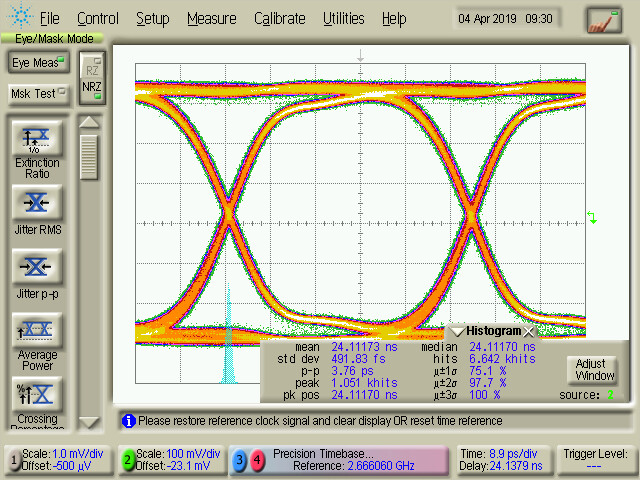The image size is (640, 480).
Task: Click the channel 3 blue button
Action: coord(240,460)
